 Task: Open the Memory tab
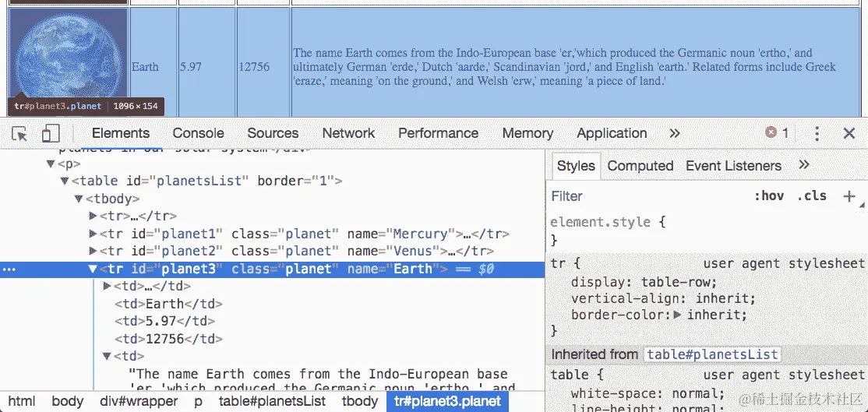click(528, 133)
